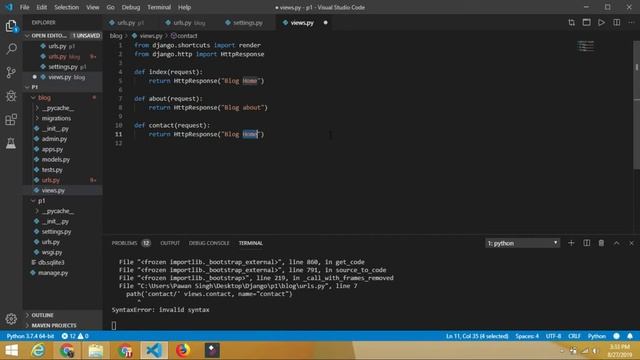
Task: Open the Terminal menu
Action: [x=159, y=7]
